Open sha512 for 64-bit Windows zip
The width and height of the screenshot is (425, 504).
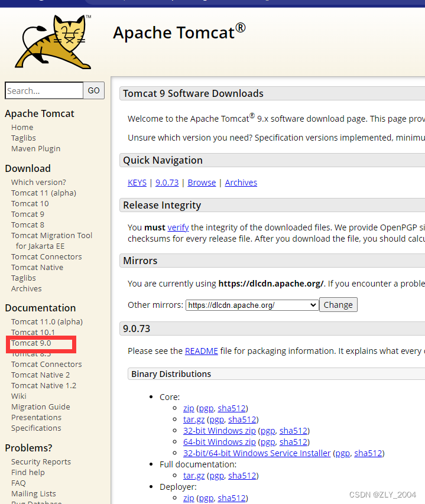(x=293, y=442)
